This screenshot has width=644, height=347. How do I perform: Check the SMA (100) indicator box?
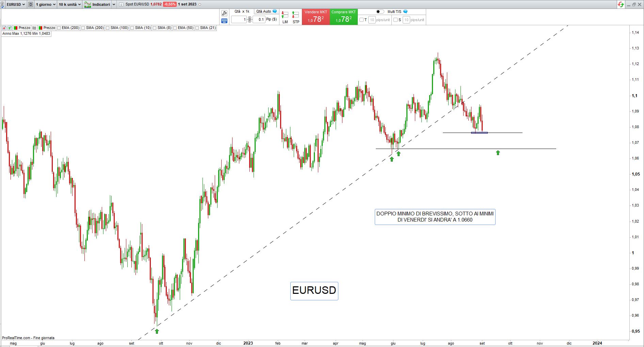108,28
